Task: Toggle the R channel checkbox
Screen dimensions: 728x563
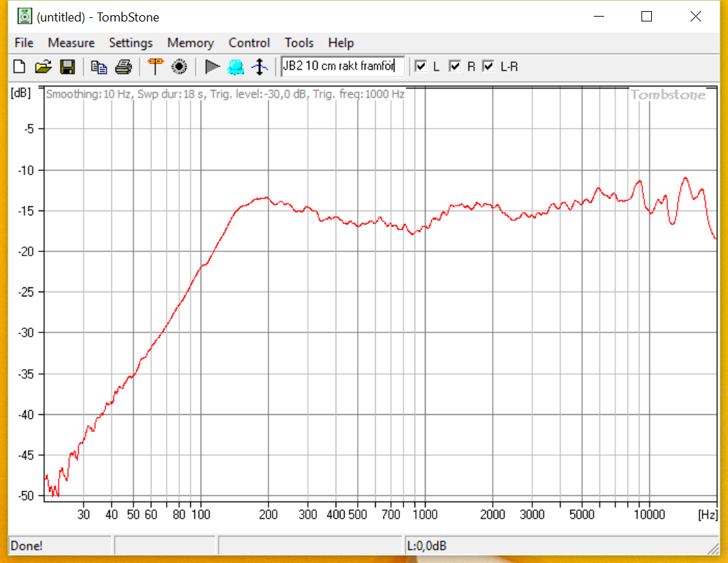Action: tap(455, 66)
